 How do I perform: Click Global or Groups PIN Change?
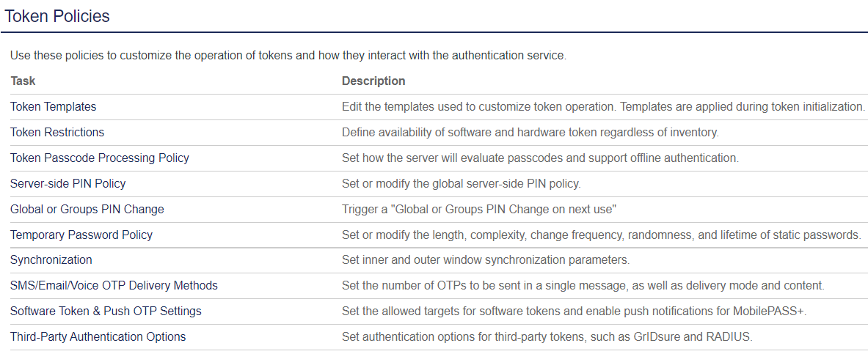click(x=87, y=210)
